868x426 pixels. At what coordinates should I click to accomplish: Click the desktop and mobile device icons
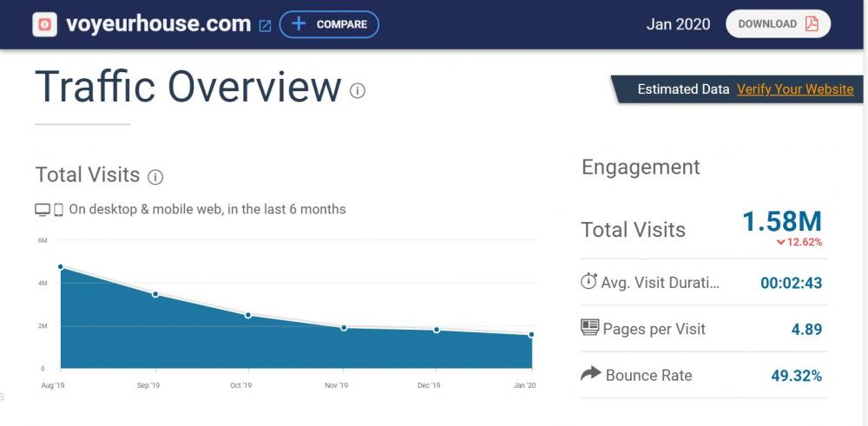49,209
